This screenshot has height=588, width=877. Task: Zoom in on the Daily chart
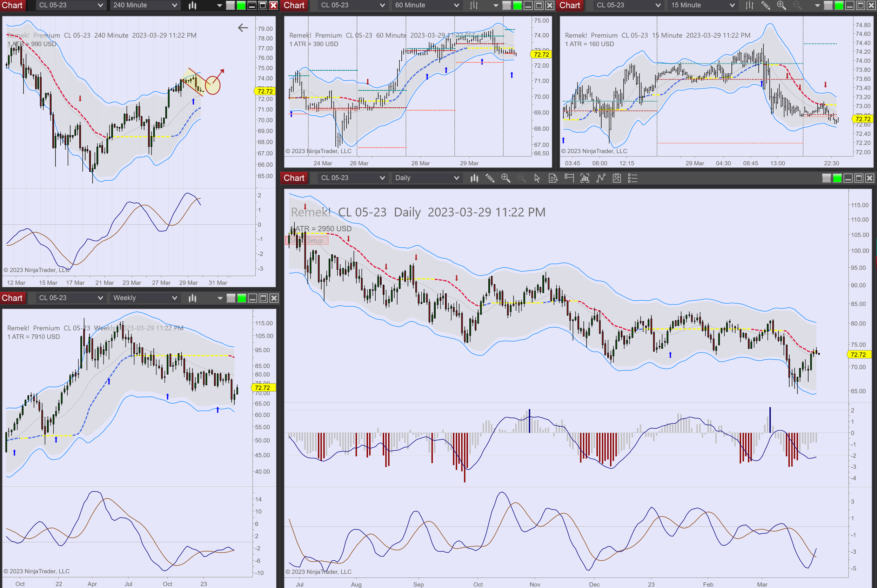(506, 178)
